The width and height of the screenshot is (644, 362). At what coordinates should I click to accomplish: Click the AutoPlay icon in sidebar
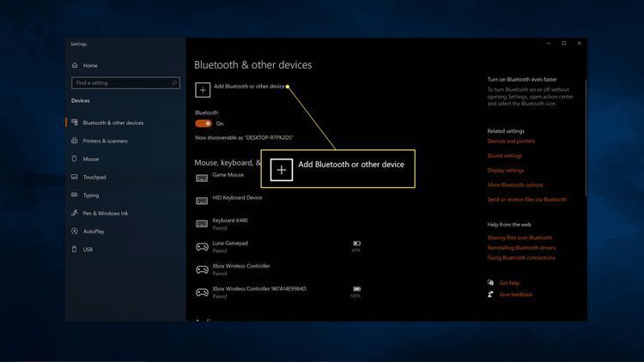pos(76,231)
